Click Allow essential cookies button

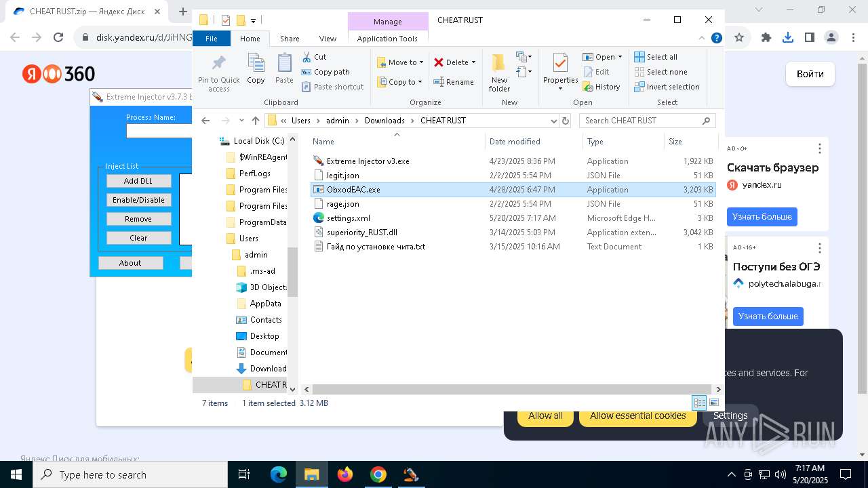[637, 415]
